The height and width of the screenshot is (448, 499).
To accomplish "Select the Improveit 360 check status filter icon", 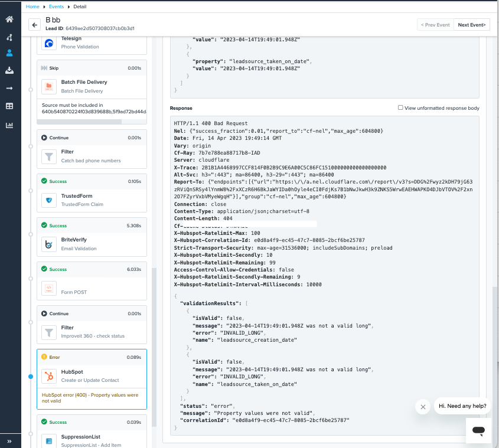I will tap(49, 332).
